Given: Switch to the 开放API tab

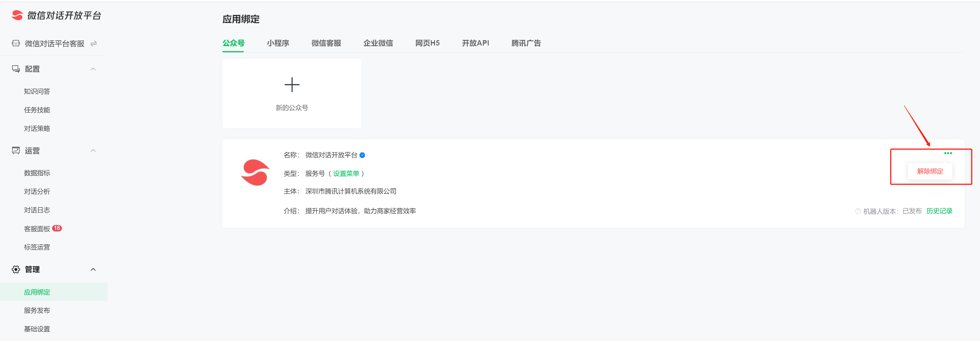Looking at the screenshot, I should [476, 43].
